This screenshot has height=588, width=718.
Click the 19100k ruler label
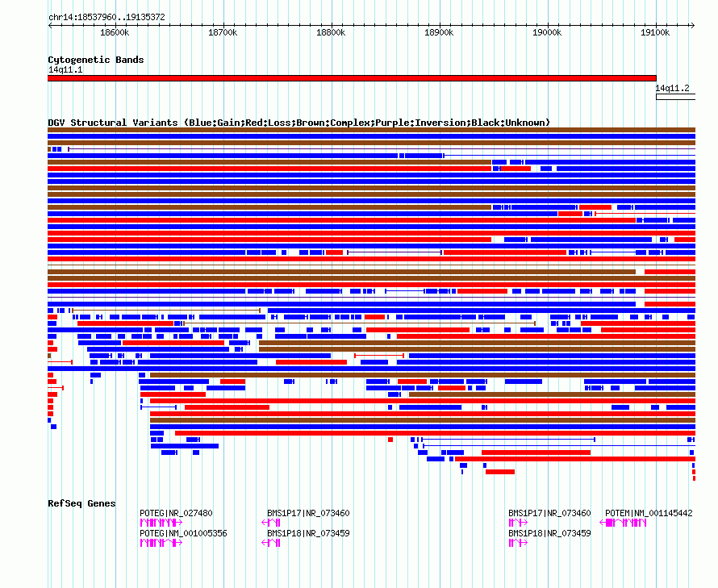click(x=655, y=32)
